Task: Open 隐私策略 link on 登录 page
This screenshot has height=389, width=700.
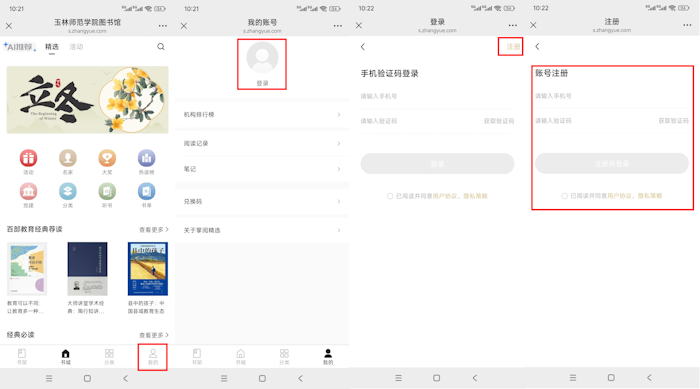Action: 475,196
